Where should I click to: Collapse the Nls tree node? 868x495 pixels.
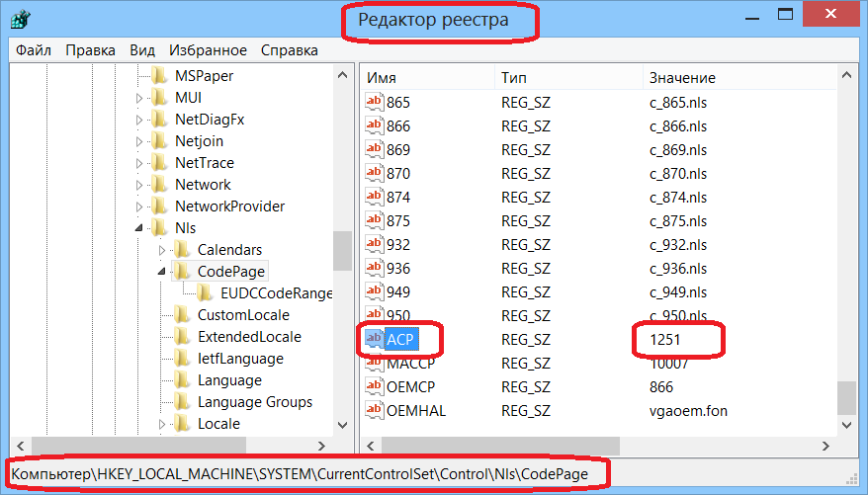tap(140, 228)
